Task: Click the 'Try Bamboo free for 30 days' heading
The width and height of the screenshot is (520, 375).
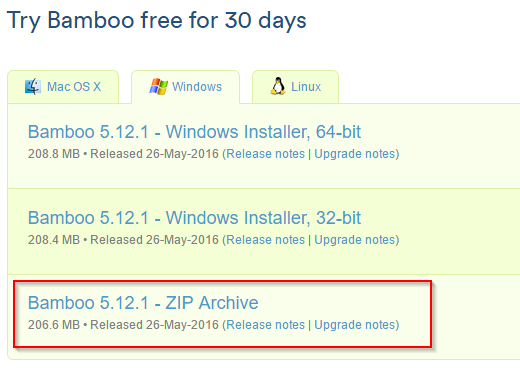Action: [156, 21]
